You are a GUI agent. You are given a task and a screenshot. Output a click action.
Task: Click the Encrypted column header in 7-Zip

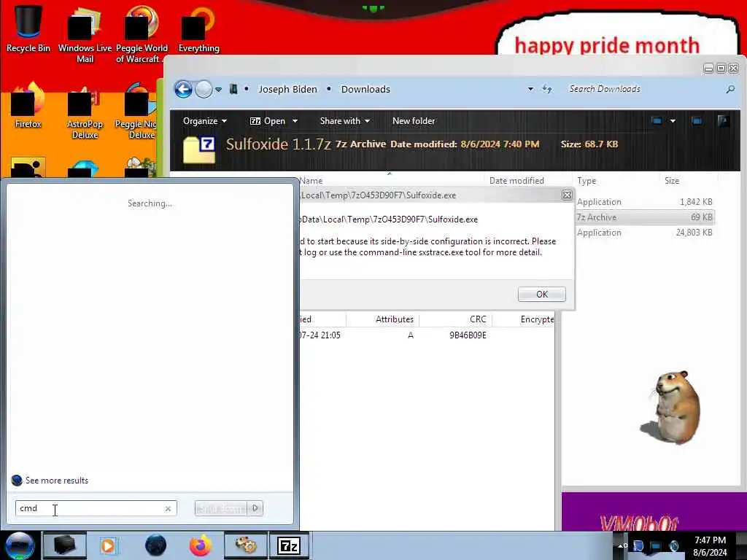[537, 319]
